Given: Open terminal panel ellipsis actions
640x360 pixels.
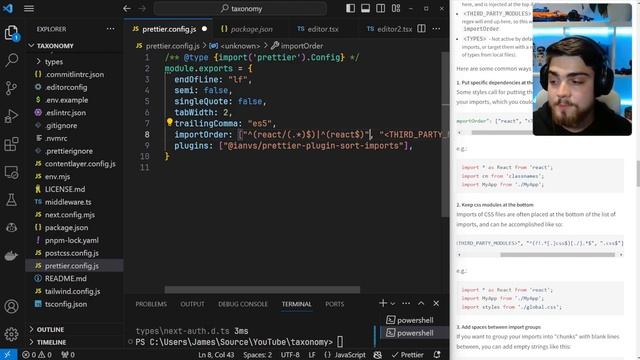Looking at the screenshot, I should click(x=406, y=303).
